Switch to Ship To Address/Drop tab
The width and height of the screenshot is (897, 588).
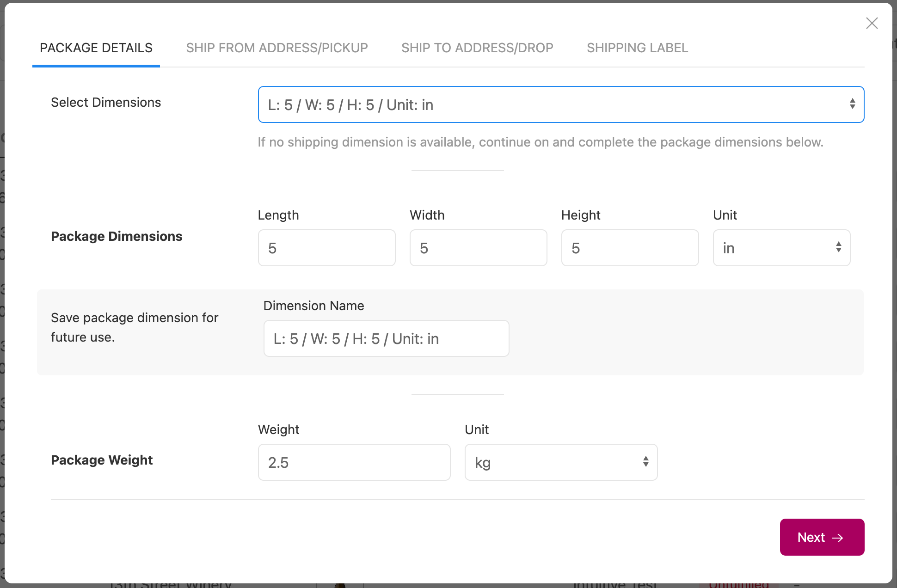[477, 48]
